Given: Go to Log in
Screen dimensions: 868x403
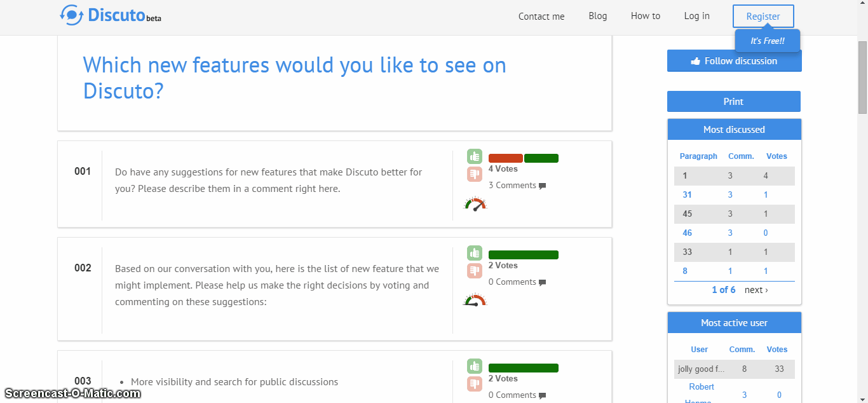Looking at the screenshot, I should 697,16.
